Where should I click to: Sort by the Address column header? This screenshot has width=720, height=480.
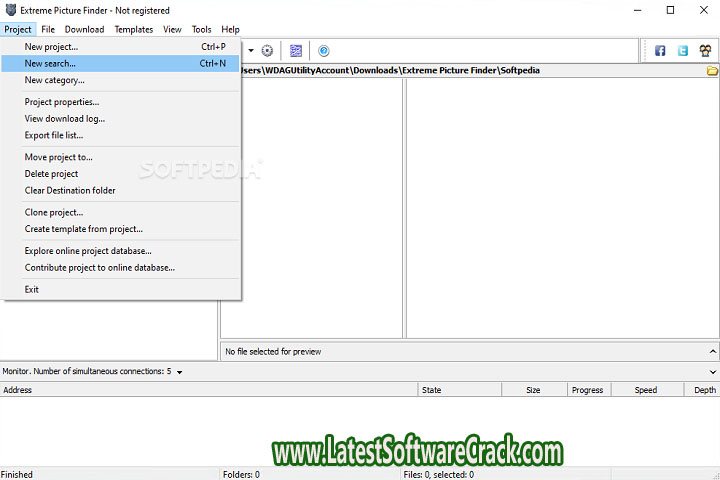(x=209, y=390)
